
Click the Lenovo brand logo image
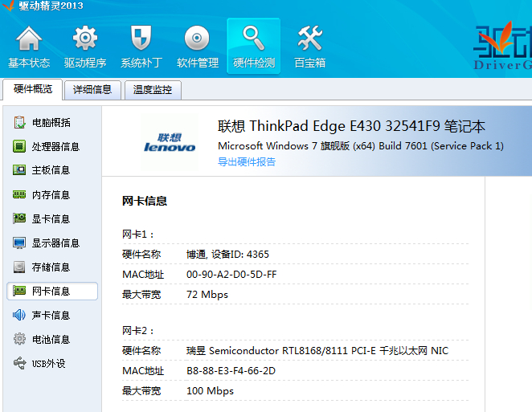pos(170,142)
